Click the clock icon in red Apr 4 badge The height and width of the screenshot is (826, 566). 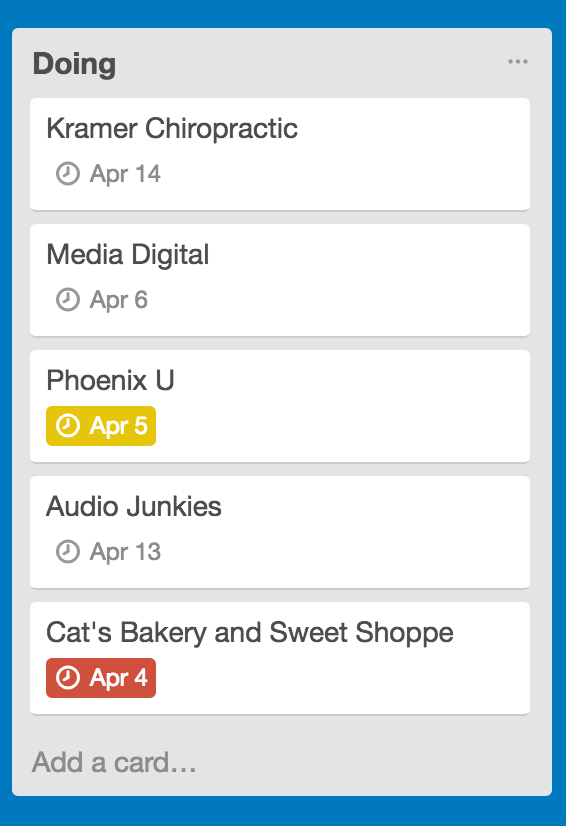(x=67, y=677)
